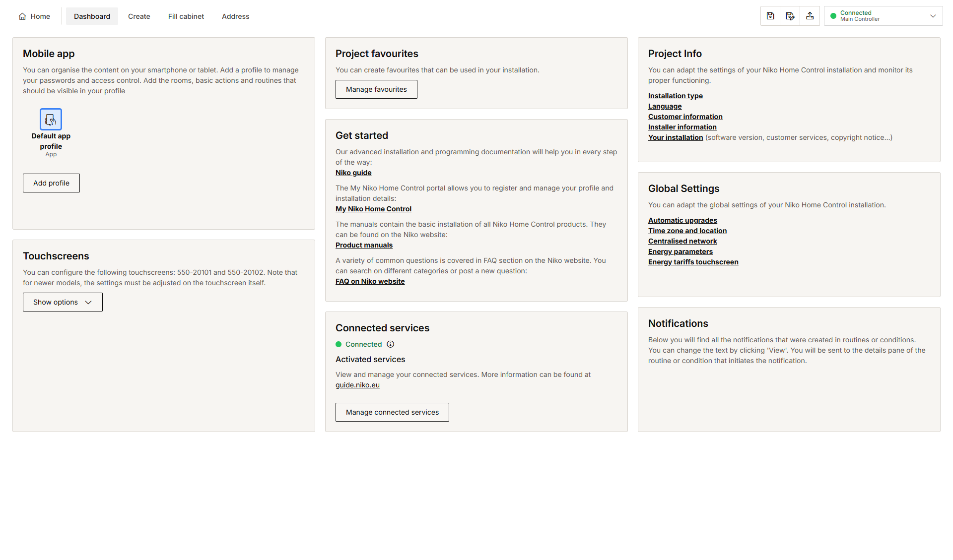The height and width of the screenshot is (560, 953).
Task: Click the Add profile button
Action: click(x=51, y=183)
